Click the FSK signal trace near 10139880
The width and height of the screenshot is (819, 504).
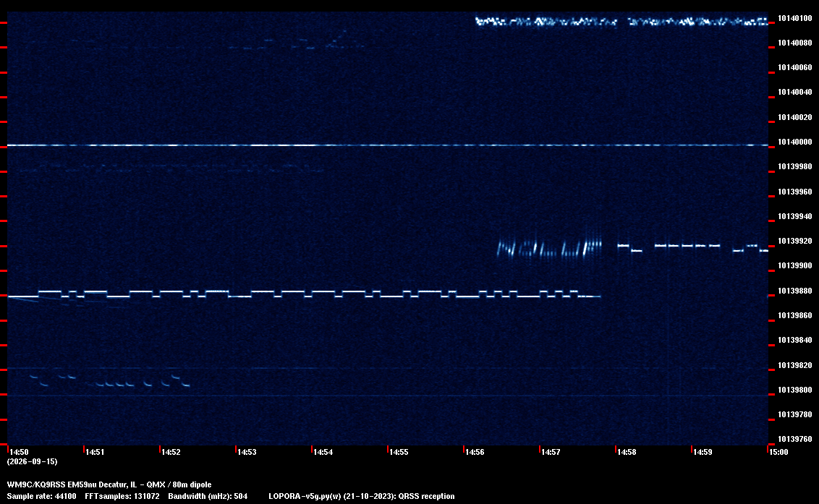point(304,294)
